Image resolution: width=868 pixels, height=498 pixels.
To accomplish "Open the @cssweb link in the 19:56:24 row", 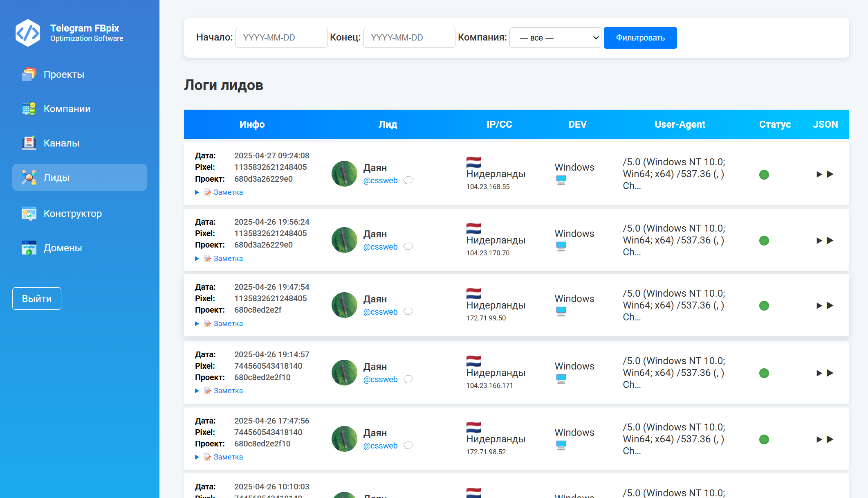I will 381,247.
